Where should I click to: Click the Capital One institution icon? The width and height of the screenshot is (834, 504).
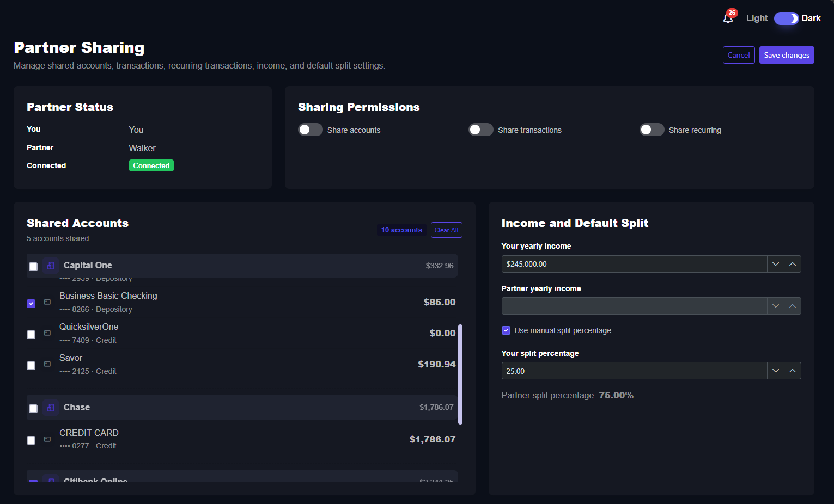pyautogui.click(x=51, y=266)
